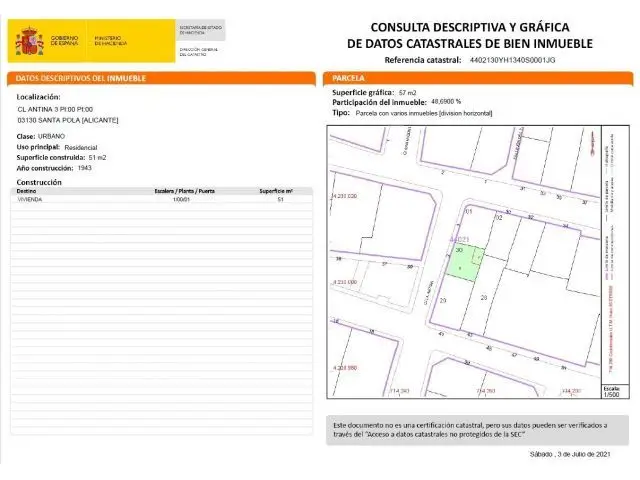The width and height of the screenshot is (640, 480).
Task: Select the '1/00/01' table cell
Action: 182,200
